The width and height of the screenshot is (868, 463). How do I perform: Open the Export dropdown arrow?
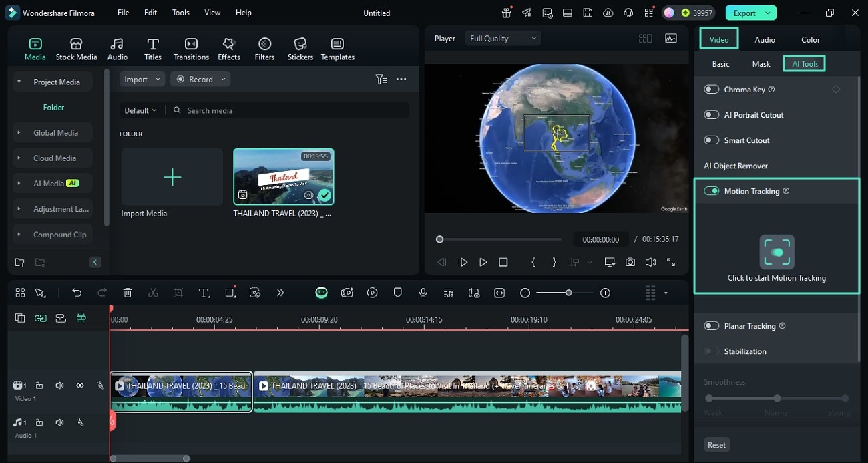(x=769, y=13)
